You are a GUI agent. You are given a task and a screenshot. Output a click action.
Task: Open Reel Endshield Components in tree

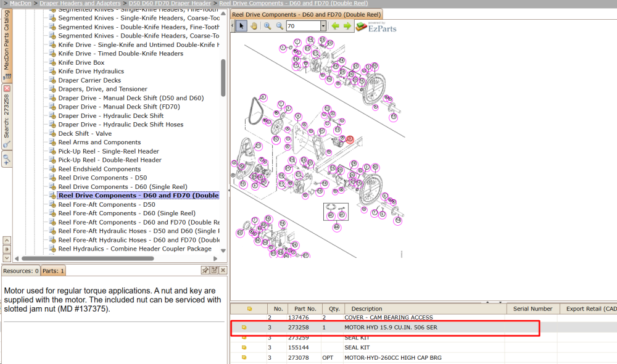(x=99, y=169)
